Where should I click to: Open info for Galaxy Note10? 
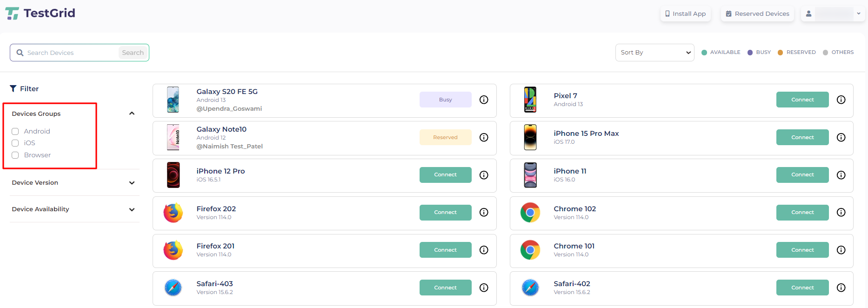pyautogui.click(x=484, y=137)
